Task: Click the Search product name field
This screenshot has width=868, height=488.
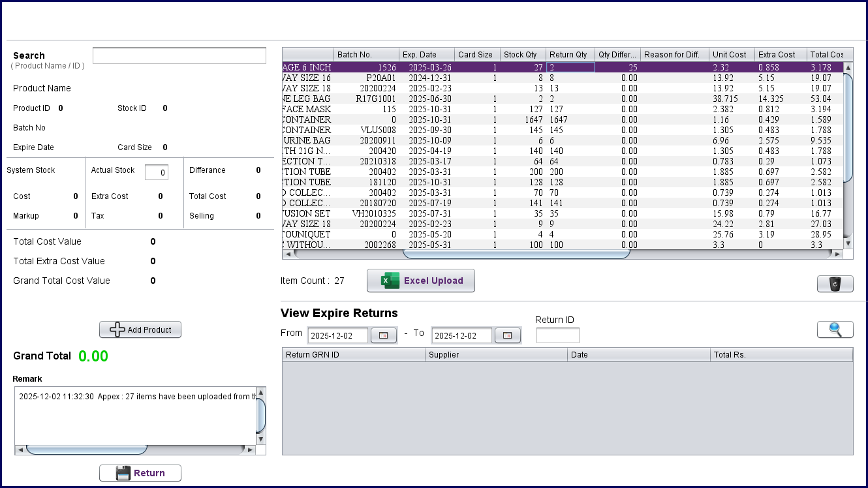Action: [x=179, y=55]
